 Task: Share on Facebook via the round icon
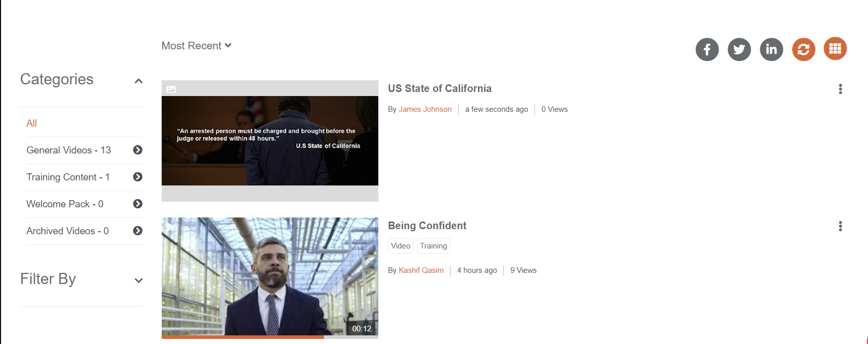707,49
